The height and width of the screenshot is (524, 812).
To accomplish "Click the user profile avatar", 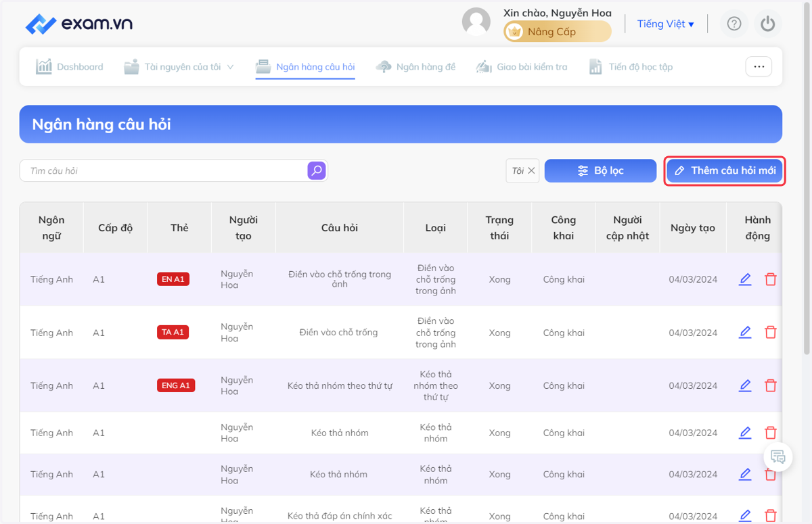I will click(x=476, y=22).
